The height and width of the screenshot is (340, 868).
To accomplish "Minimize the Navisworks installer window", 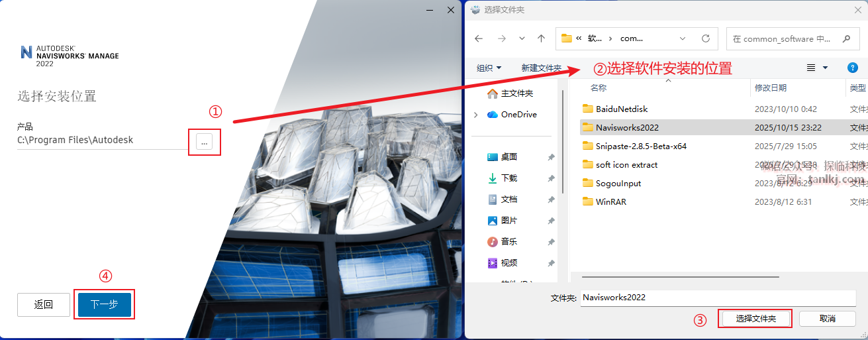I will coord(431,9).
